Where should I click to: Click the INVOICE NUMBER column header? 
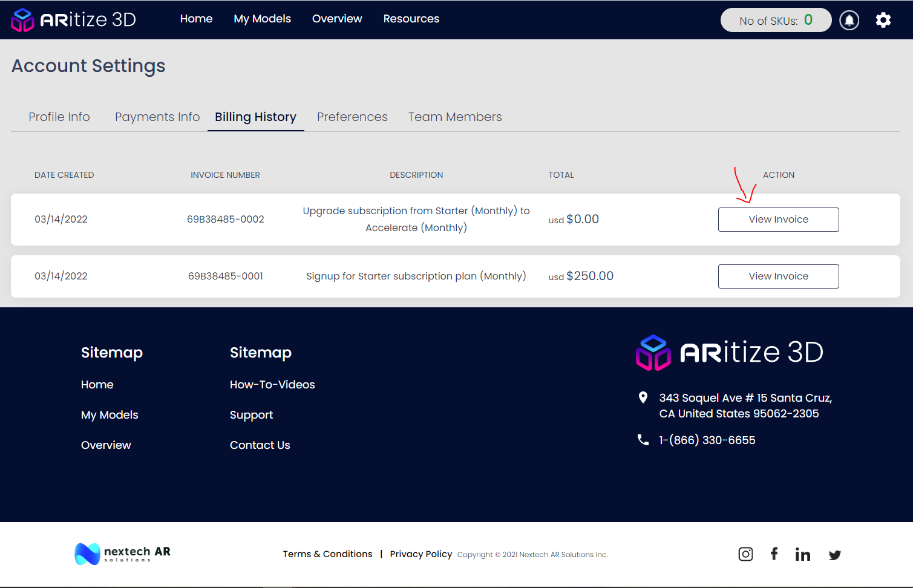tap(225, 175)
